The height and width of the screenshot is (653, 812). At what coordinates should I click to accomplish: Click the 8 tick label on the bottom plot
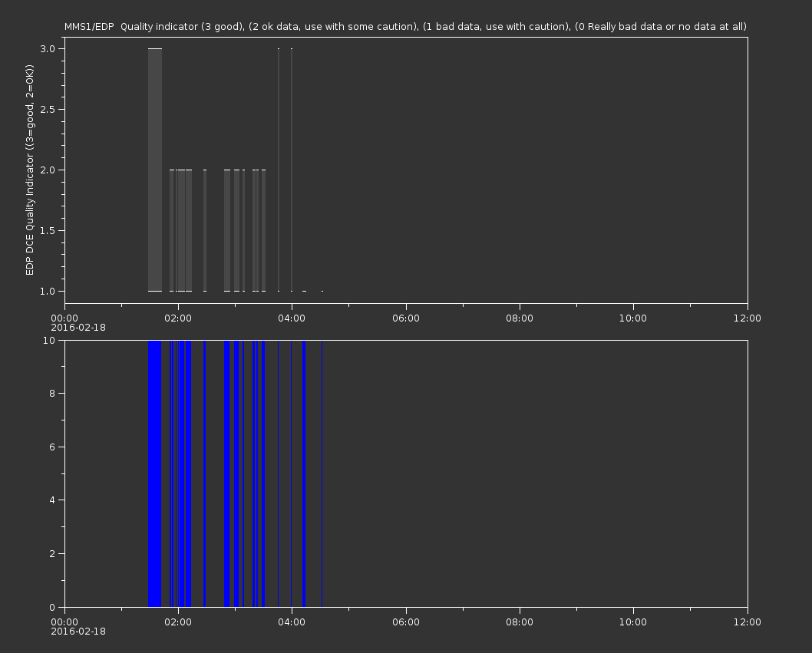point(52,394)
